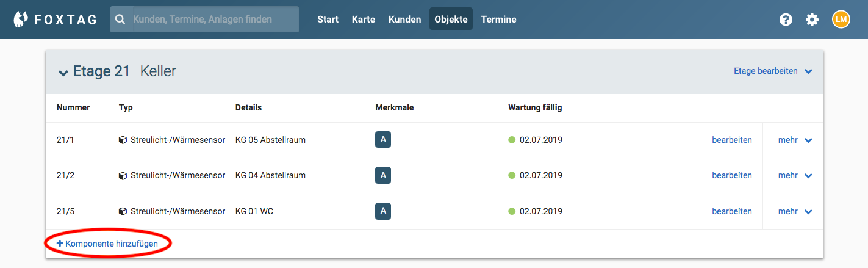Screen dimensions: 868x268
Task: Click number 21/2
Action: [65, 176]
